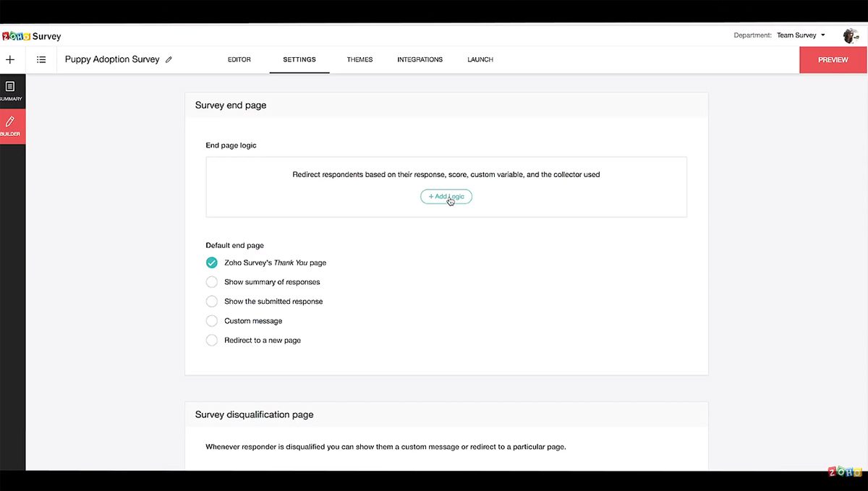Screen dimensions: 868x491
Task: Select Redirect to a new page option
Action: 211,340
